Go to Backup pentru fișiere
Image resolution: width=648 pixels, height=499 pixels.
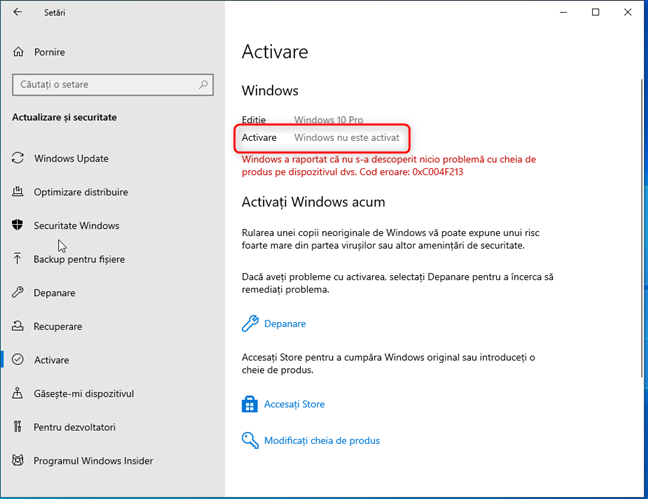coord(79,259)
